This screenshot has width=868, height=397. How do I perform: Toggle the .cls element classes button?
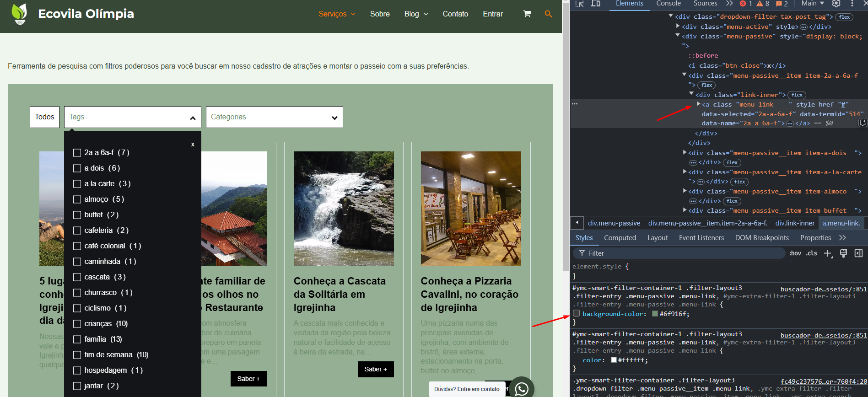pyautogui.click(x=812, y=253)
